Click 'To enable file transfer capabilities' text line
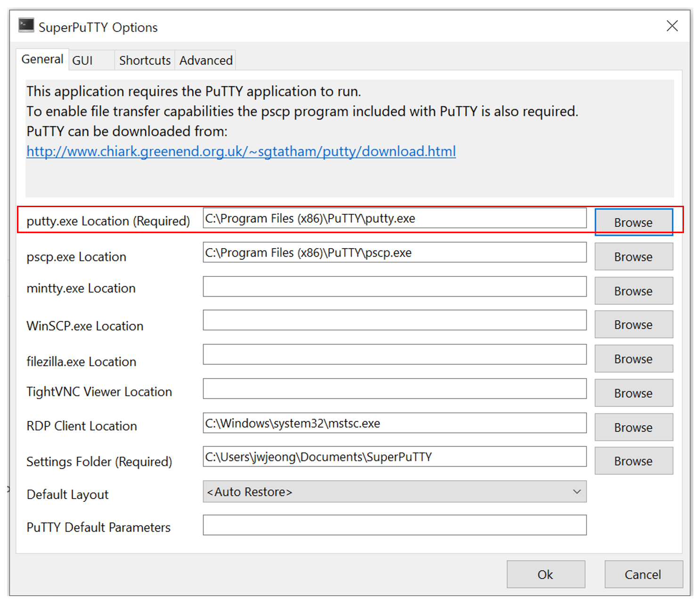The height and width of the screenshot is (605, 700). coord(302,112)
